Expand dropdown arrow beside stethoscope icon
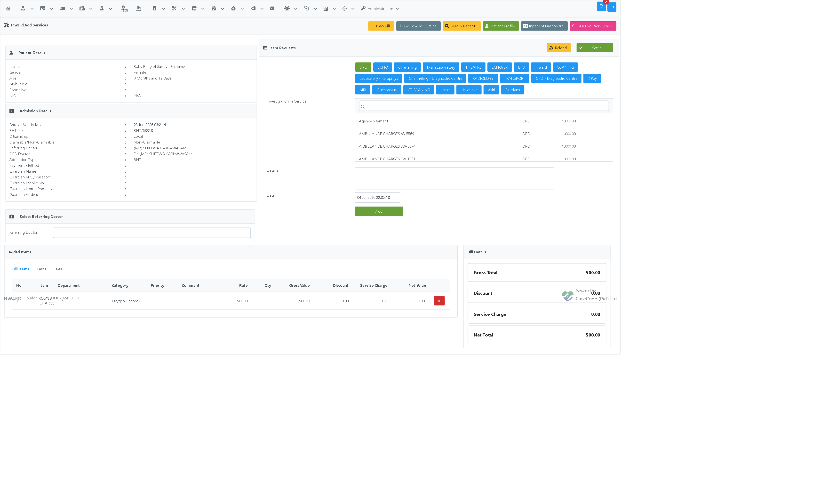Screen dimensions: 821x504 coord(316,9)
